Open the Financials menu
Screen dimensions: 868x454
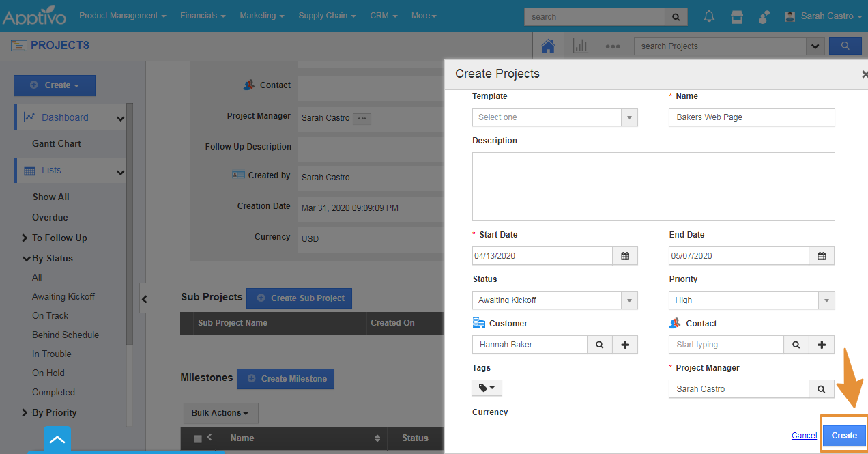click(203, 16)
